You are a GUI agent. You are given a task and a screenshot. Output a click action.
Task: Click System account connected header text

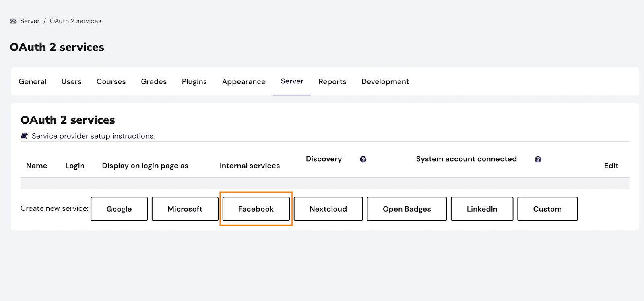tap(466, 159)
